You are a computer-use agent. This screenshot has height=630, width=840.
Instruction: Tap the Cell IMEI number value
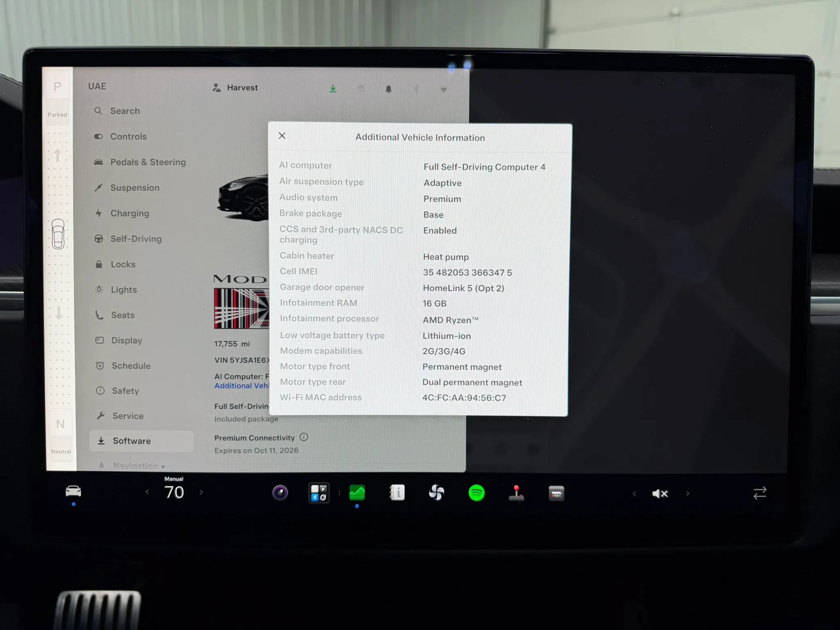coord(467,272)
